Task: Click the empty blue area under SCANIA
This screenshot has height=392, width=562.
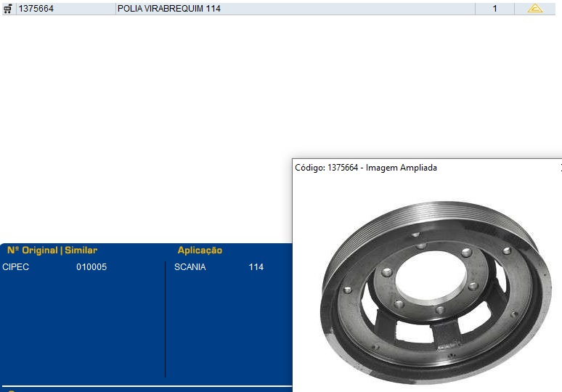Action: pos(225,327)
